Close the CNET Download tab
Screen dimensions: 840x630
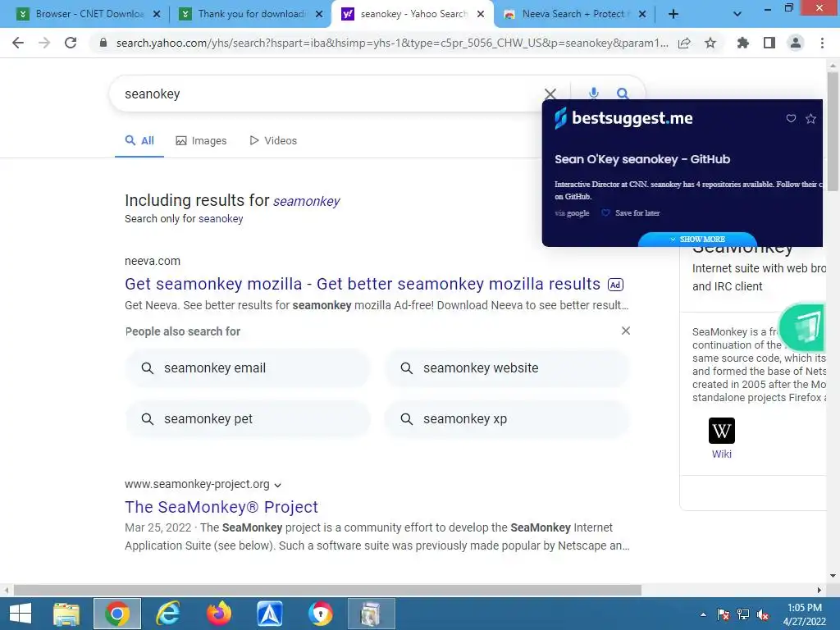point(157,14)
